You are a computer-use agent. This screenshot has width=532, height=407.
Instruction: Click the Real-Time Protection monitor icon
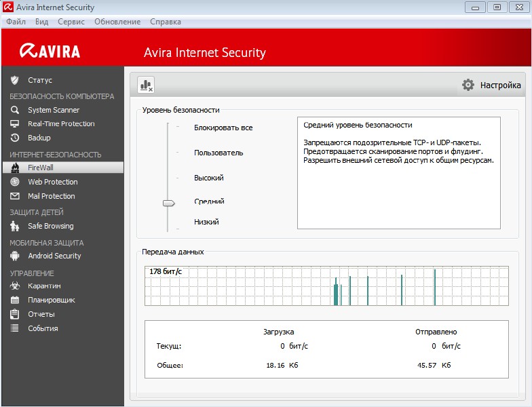[x=15, y=123]
